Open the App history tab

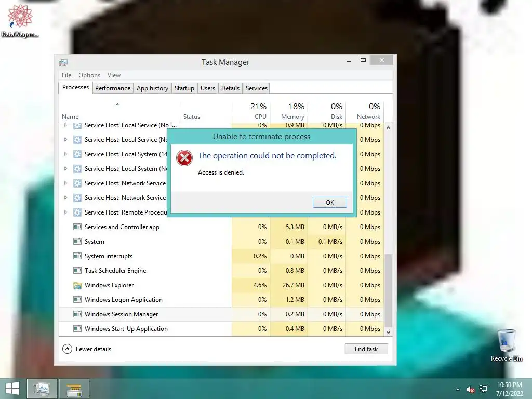click(152, 88)
